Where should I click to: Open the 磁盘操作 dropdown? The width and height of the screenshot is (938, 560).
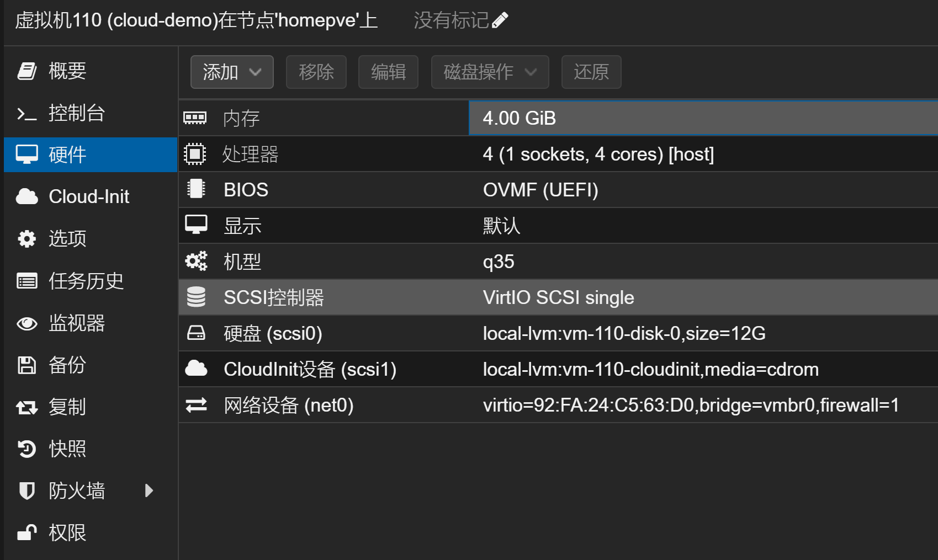click(x=490, y=72)
